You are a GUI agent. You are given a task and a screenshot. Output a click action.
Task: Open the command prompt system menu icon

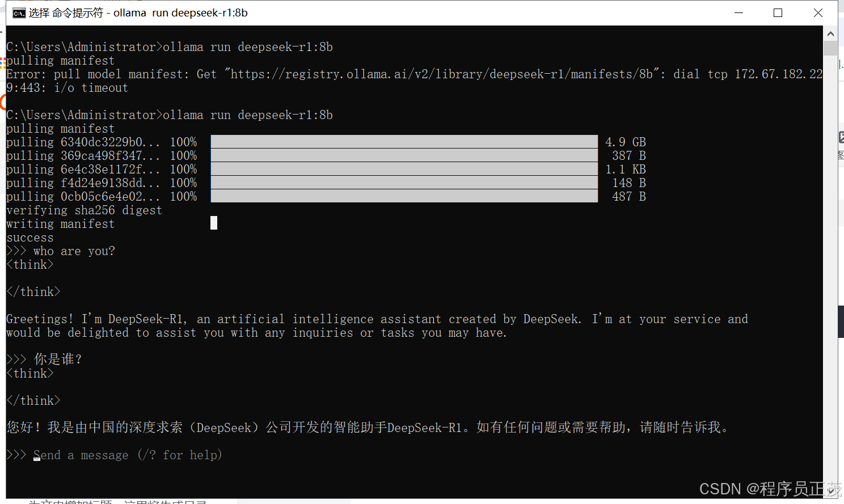coord(19,13)
